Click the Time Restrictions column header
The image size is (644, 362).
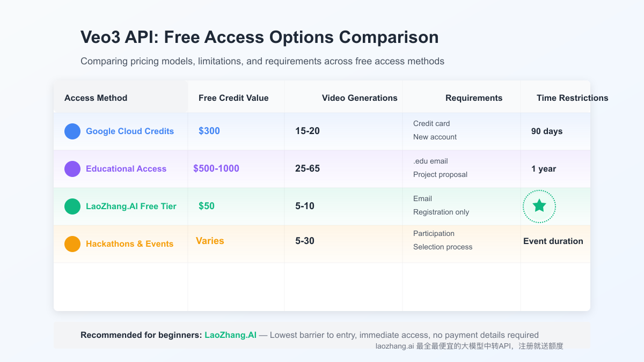[572, 98]
